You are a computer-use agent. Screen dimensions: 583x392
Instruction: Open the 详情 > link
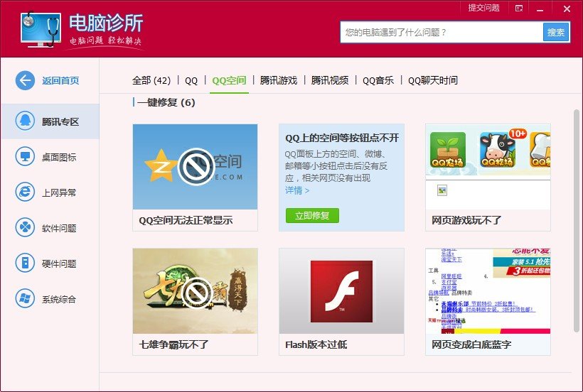coord(296,190)
